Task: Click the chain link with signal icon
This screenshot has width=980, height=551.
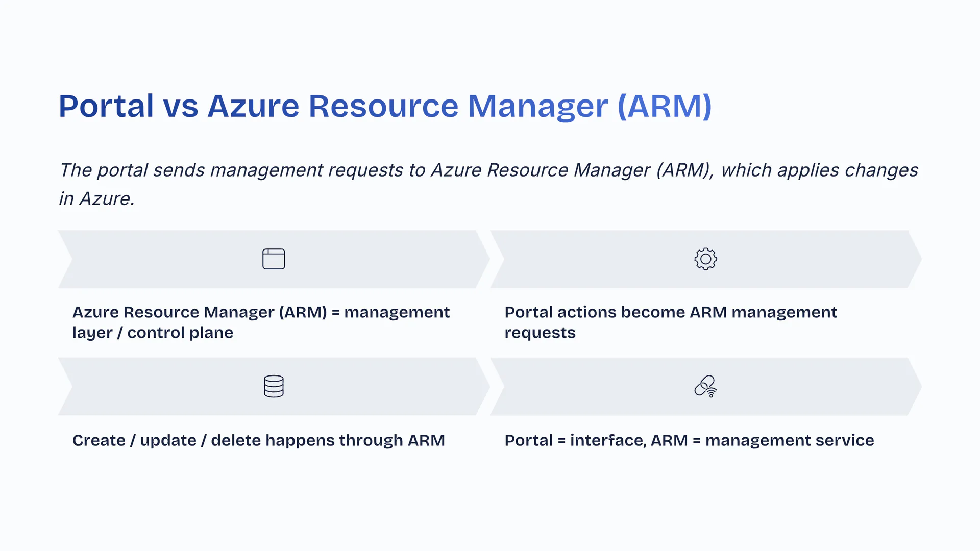Action: click(705, 386)
